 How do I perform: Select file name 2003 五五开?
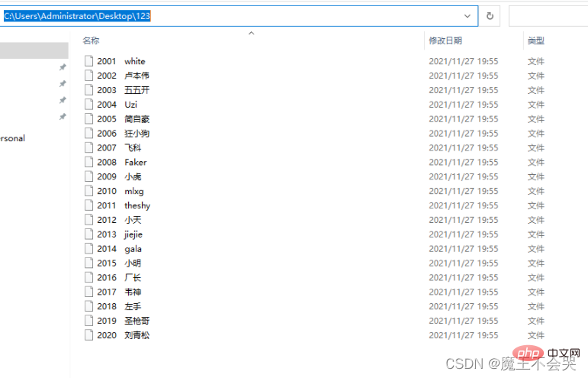124,90
